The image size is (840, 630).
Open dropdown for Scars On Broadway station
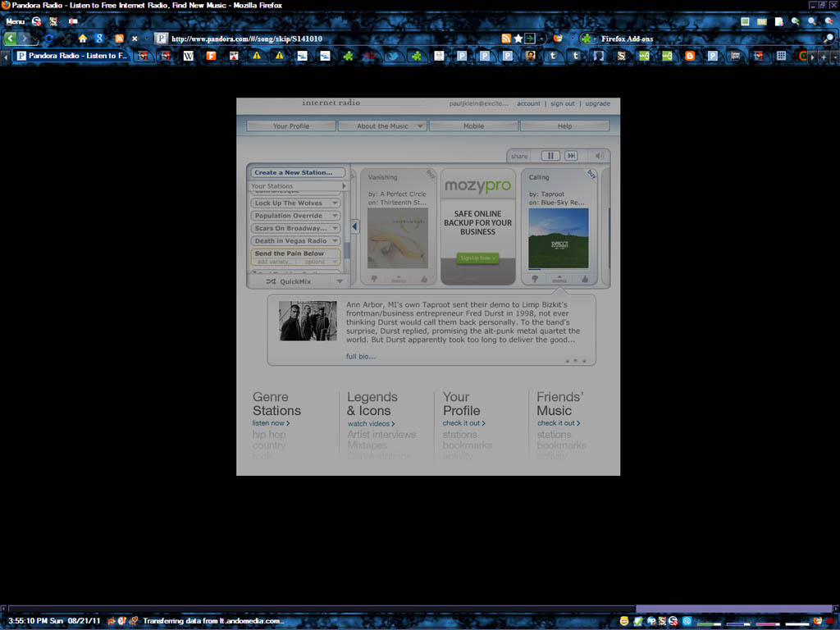tap(335, 228)
